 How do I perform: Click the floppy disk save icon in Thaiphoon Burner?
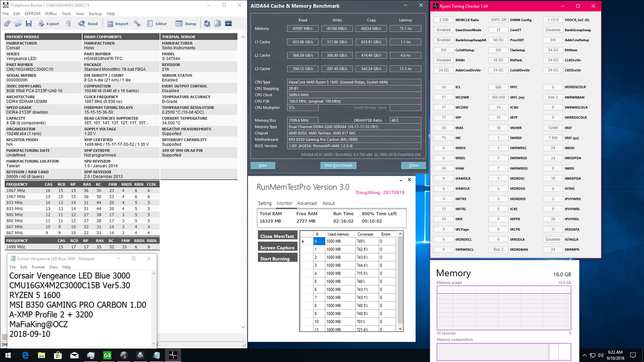(x=29, y=24)
